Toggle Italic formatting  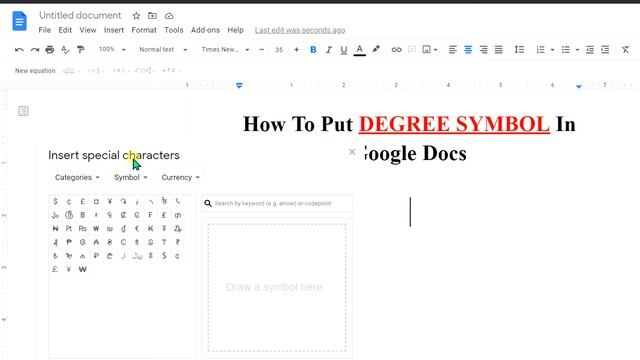[x=329, y=50]
